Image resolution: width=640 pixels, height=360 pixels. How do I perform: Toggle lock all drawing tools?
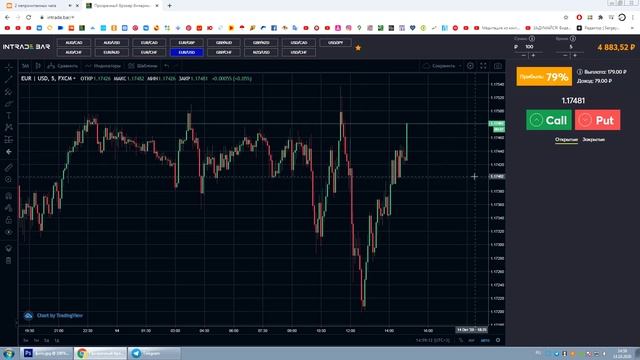pos(9,220)
